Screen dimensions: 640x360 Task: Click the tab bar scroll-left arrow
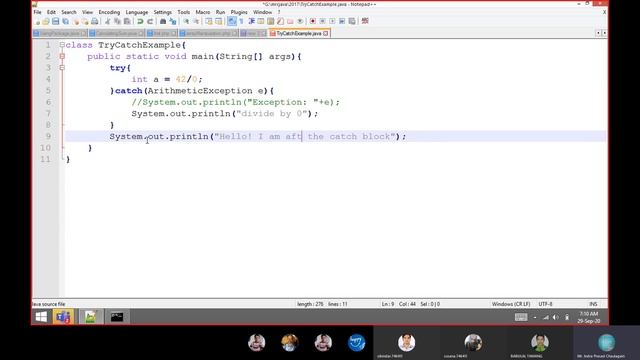[x=598, y=33]
